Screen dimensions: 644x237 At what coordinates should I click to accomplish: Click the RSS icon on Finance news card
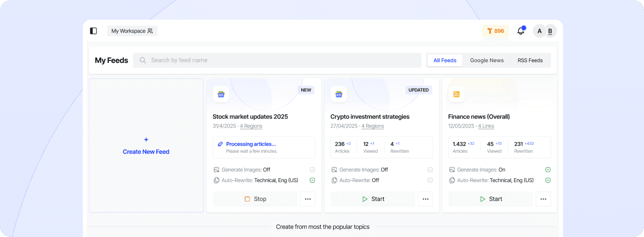point(456,94)
